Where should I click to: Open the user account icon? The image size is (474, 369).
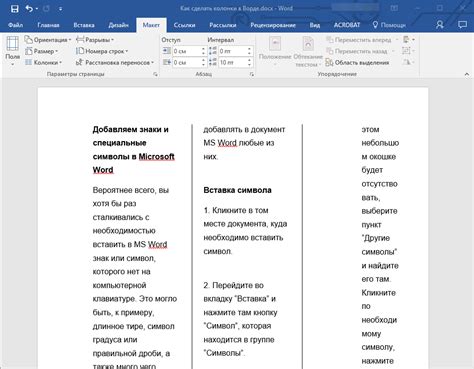click(x=440, y=25)
